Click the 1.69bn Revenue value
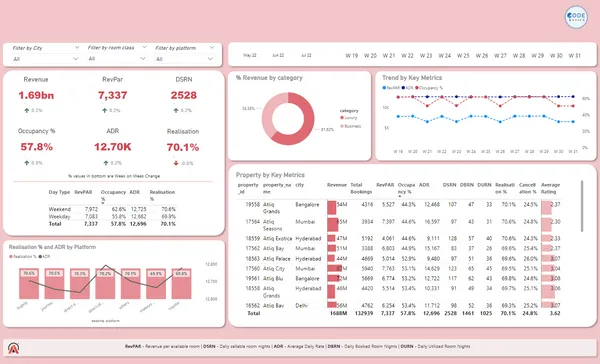Screen dimensions: 600x364 [x=36, y=95]
